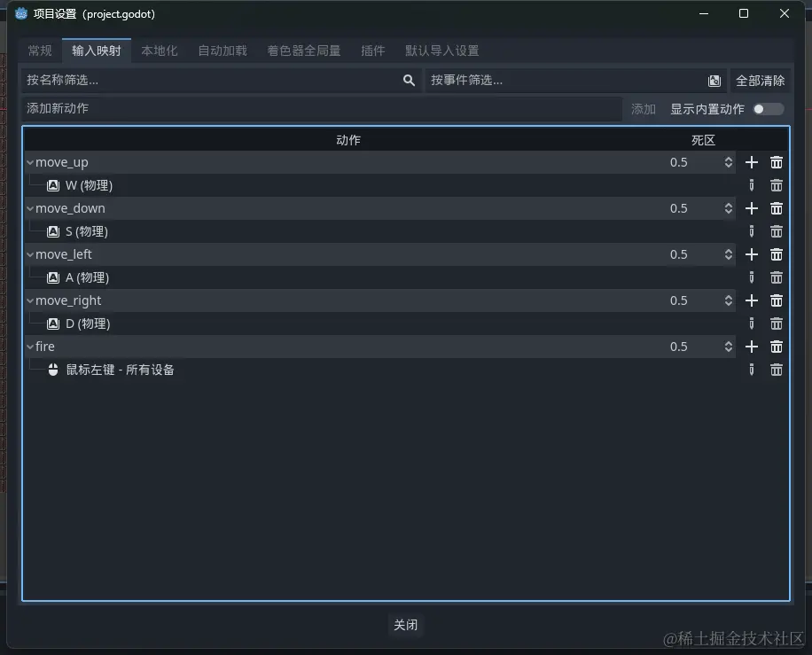The width and height of the screenshot is (812, 655).
Task: Add an event to move_right action
Action: 752,300
